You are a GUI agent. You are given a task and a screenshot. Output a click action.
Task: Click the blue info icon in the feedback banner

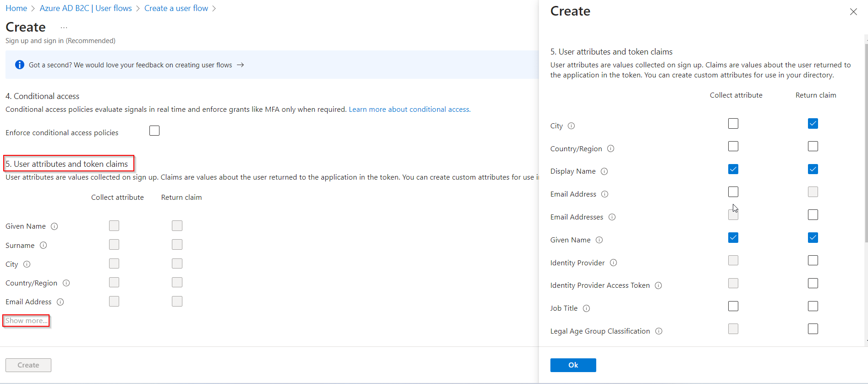pos(19,65)
